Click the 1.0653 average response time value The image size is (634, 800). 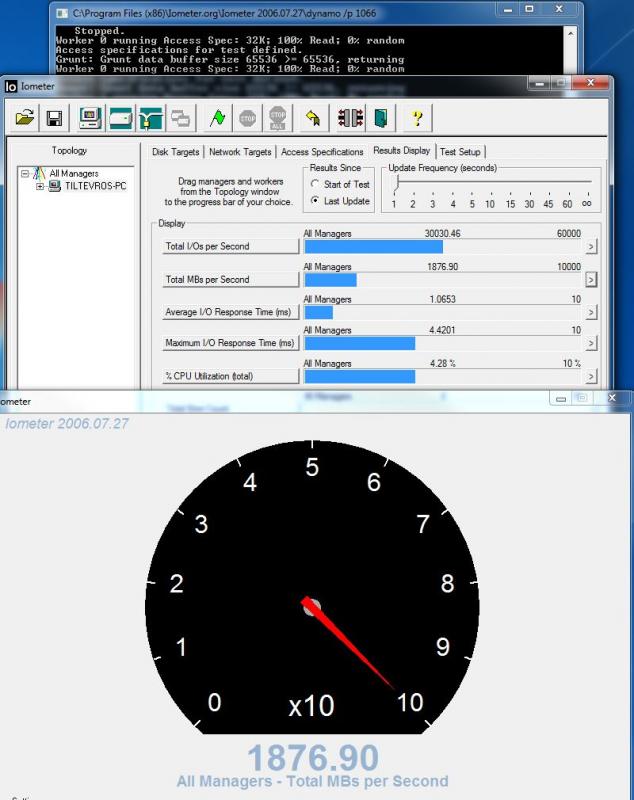click(x=442, y=299)
